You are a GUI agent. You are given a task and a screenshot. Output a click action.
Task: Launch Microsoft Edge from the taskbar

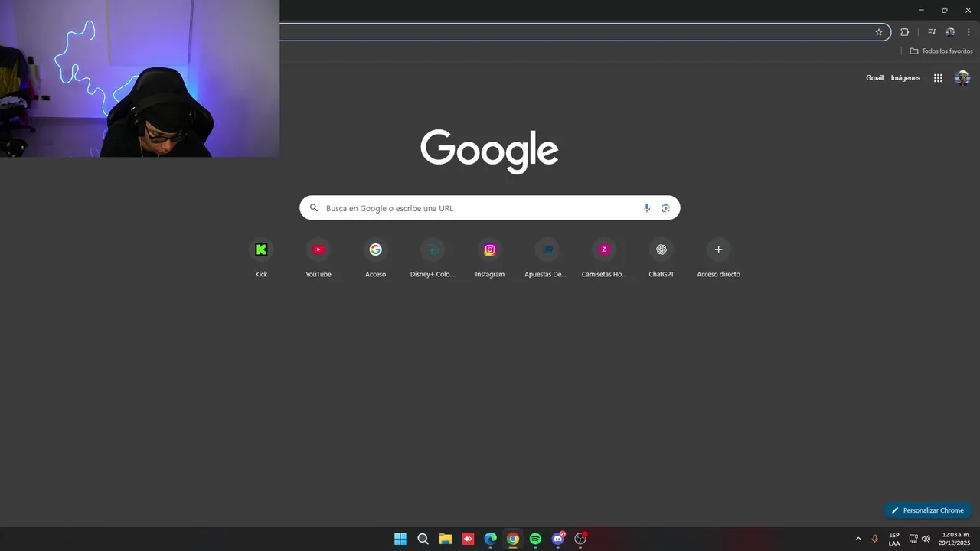click(491, 539)
